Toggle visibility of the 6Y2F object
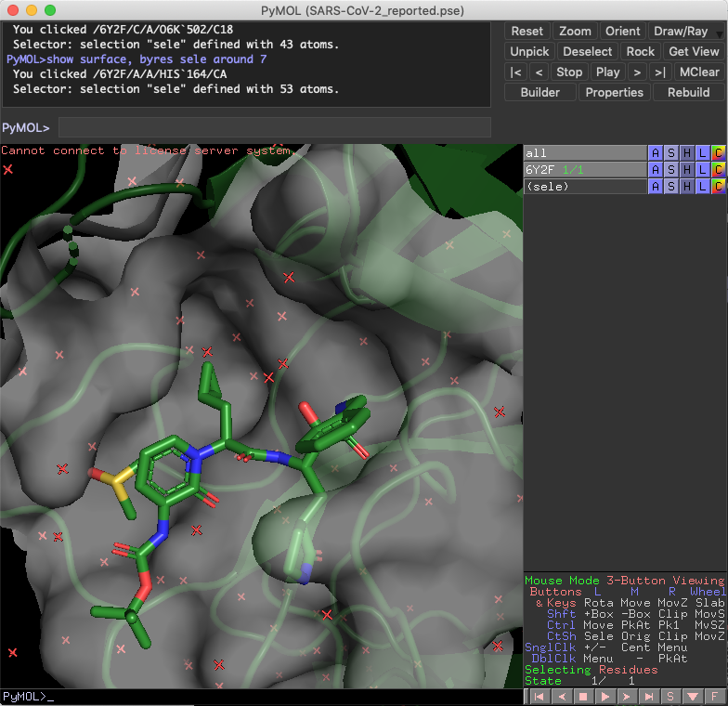Screen dimensions: 728x706 [585, 169]
